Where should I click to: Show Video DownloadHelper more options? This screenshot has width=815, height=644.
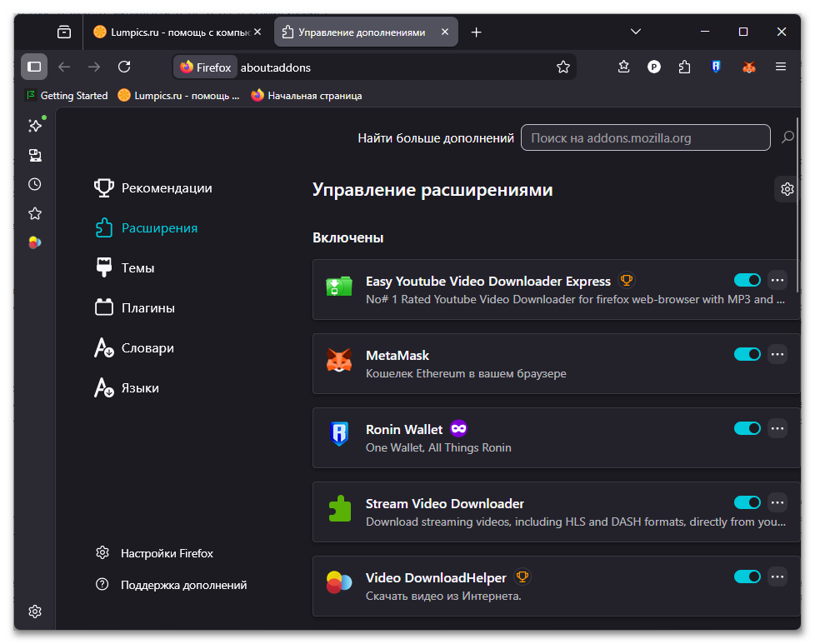[x=777, y=577]
